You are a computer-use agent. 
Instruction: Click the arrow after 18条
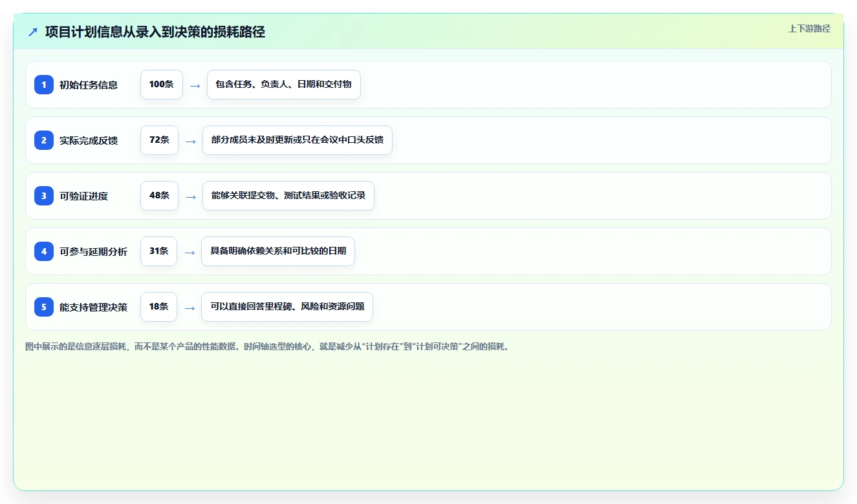pos(190,308)
